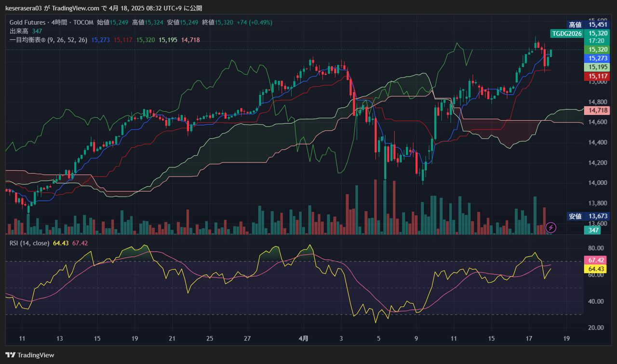The width and height of the screenshot is (617, 364).
Task: Click the 25 date label on the time axis
Action: (x=210, y=338)
